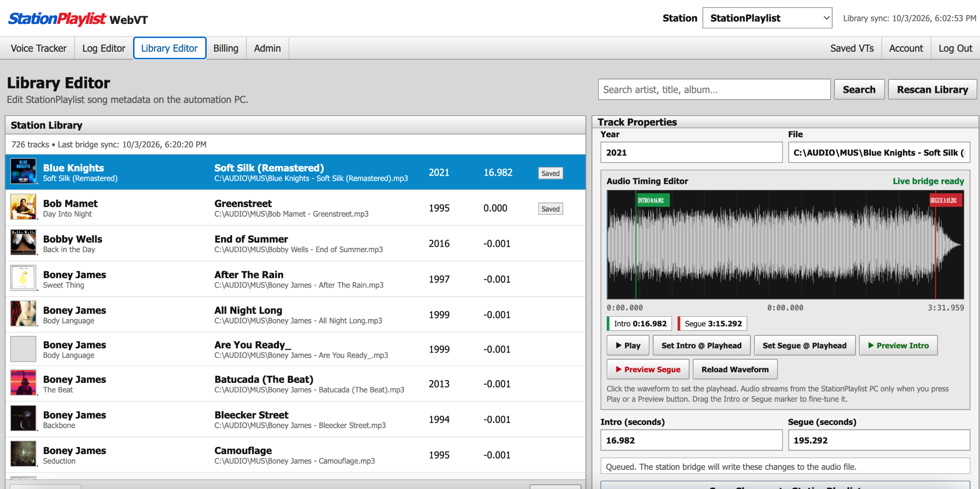This screenshot has height=489, width=980.
Task: Select the Greenstreet track title
Action: click(243, 203)
